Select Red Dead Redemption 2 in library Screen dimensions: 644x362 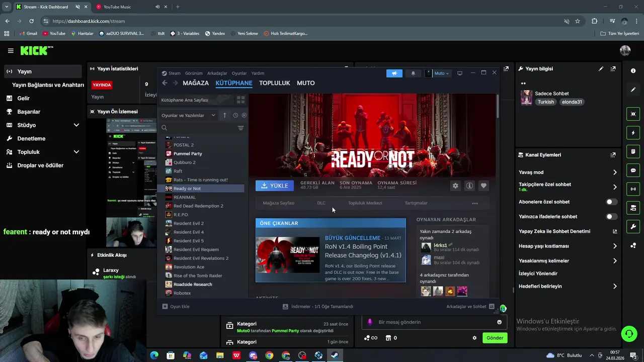205,206
